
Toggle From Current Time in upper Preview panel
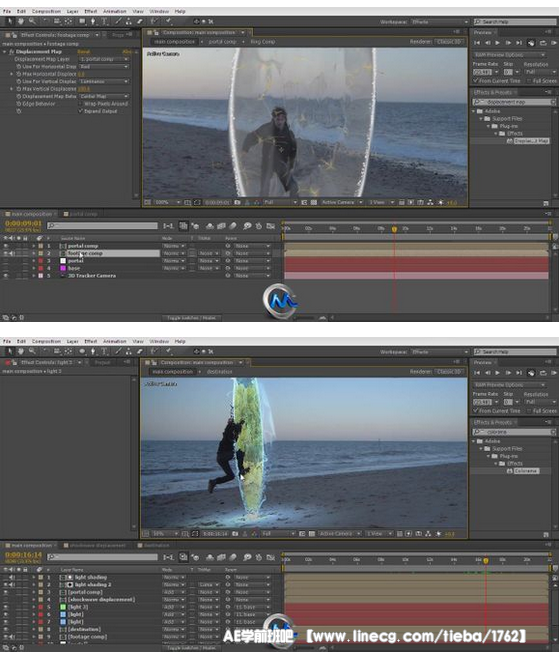[x=476, y=81]
